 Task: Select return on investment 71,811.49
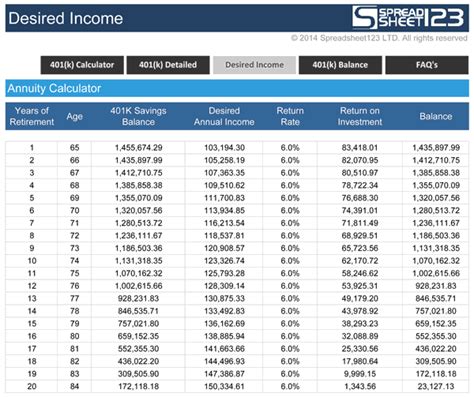[360, 223]
